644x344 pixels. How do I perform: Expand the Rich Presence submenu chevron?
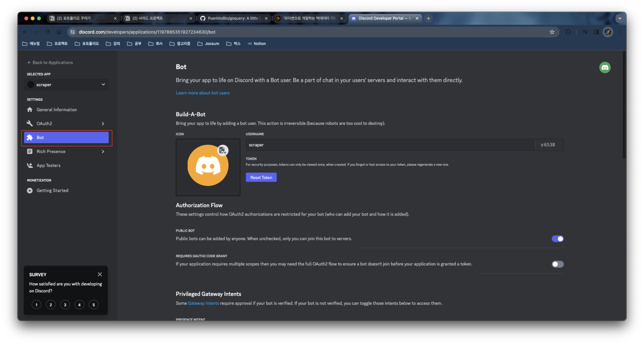click(103, 152)
